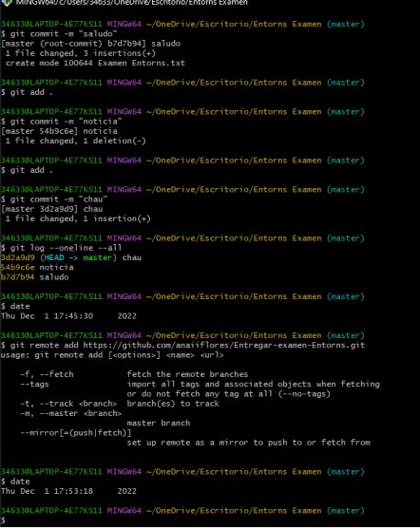Click the output '[master 54b9c6e] noticia'
This screenshot has width=420, height=530.
(x=60, y=131)
